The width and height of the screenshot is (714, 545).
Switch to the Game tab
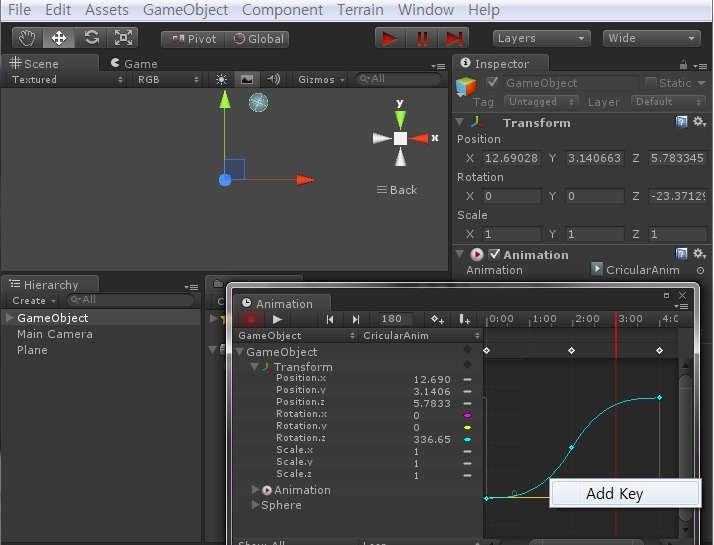coord(134,64)
